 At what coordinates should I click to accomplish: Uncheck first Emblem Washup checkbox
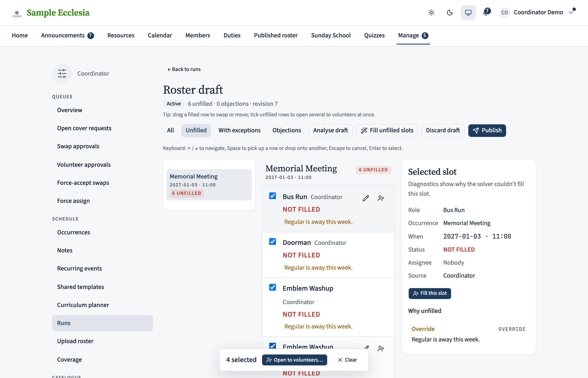273,287
